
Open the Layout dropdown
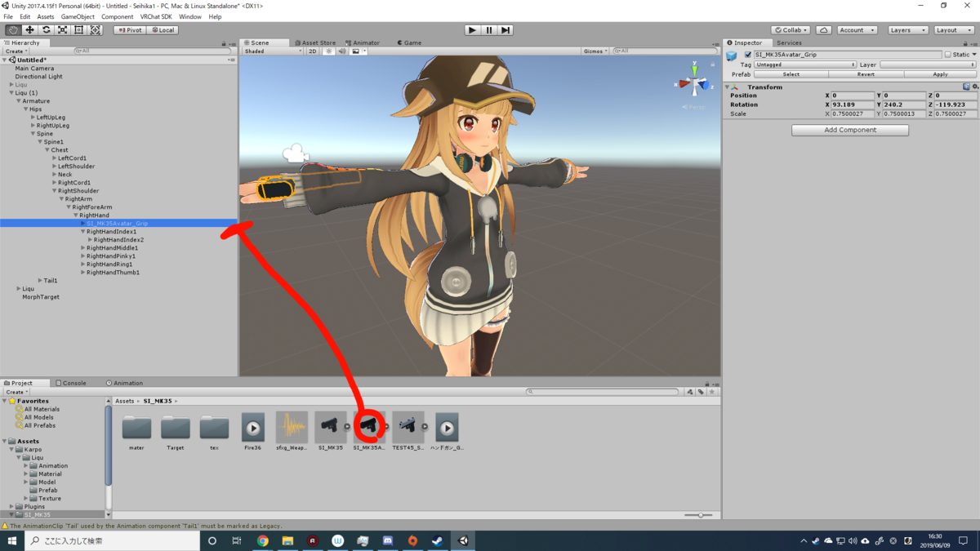click(x=954, y=30)
